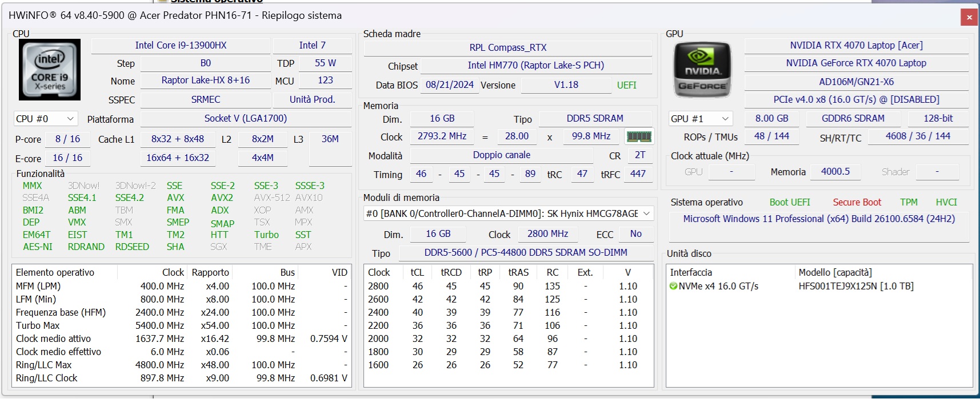Click the Secure Boot status label

(x=857, y=203)
